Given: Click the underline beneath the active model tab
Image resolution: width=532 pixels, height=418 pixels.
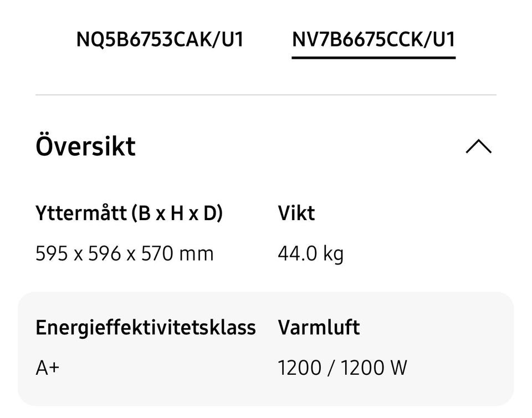Looking at the screenshot, I should [374, 57].
